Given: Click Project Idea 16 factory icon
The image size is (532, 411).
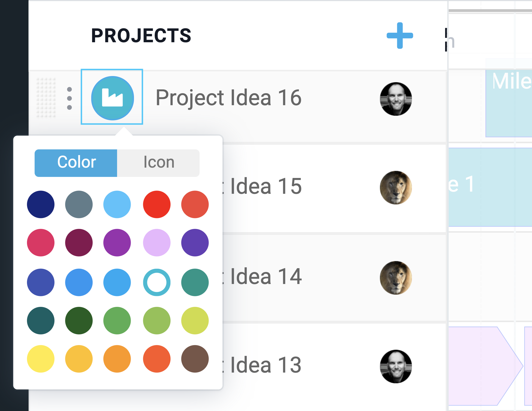Looking at the screenshot, I should point(112,98).
